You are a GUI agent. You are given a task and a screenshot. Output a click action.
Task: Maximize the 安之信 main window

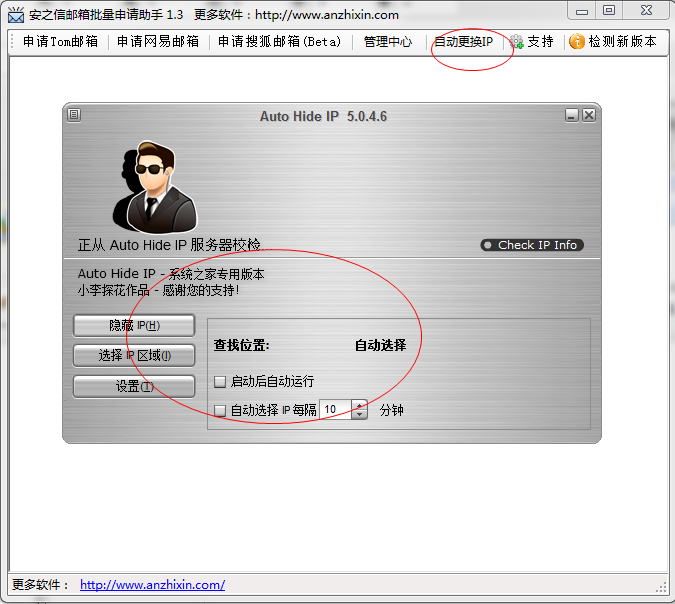609,10
